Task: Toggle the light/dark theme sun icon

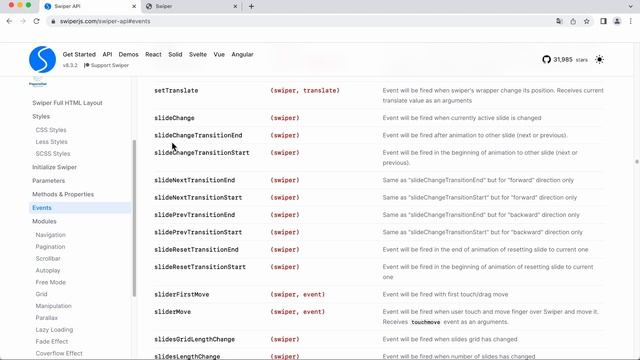Action: [x=599, y=60]
